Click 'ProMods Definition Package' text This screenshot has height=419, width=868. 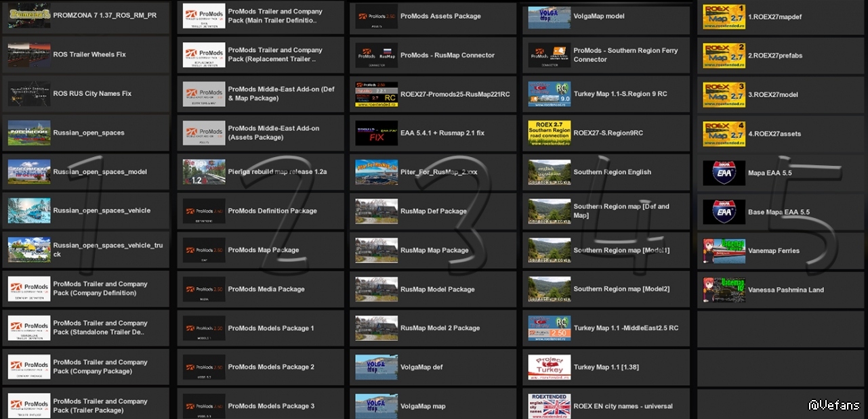point(272,211)
